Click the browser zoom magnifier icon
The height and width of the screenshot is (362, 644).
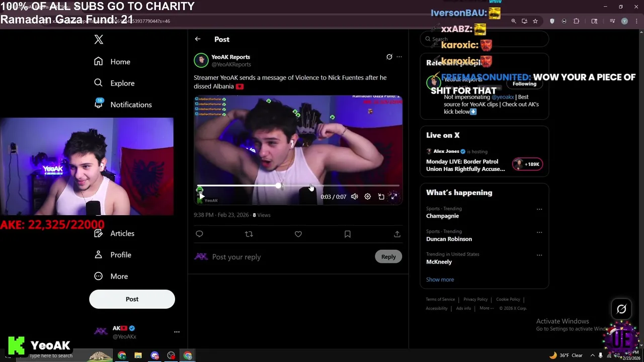[x=514, y=21]
